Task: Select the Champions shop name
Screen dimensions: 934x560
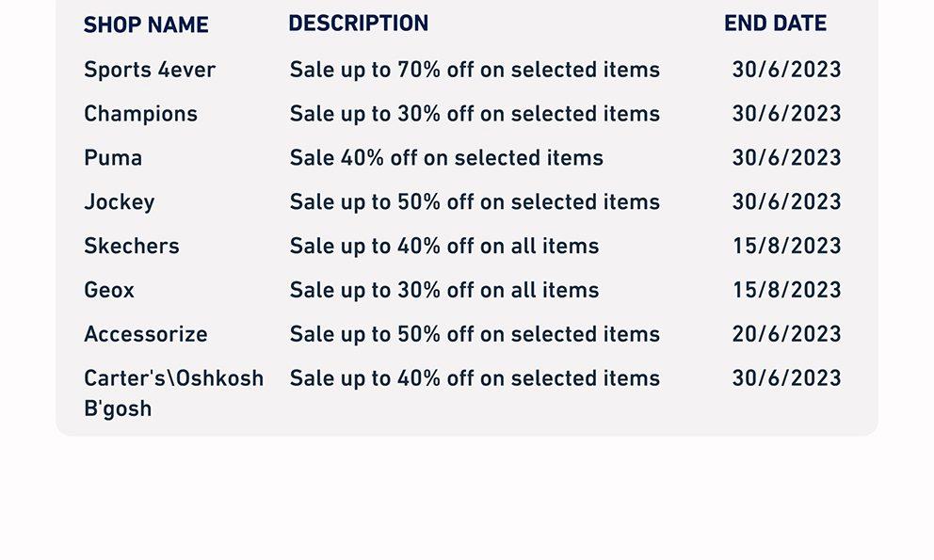Action: (140, 114)
